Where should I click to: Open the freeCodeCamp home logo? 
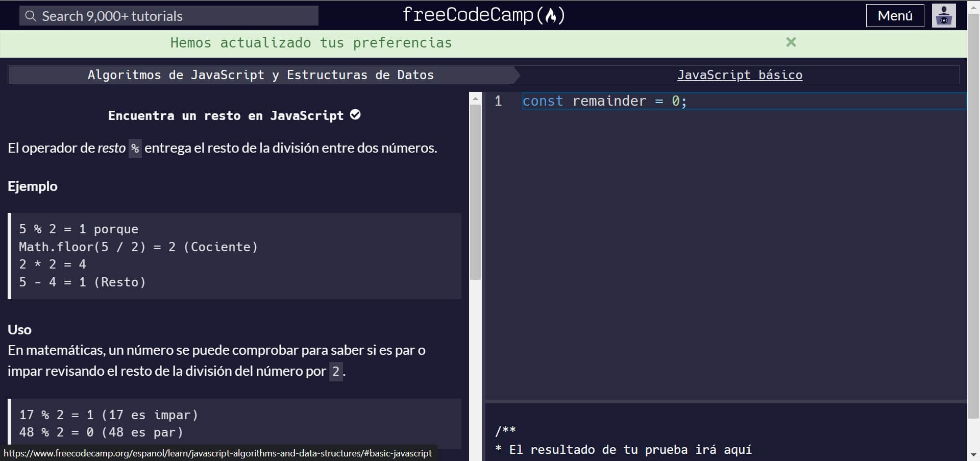click(484, 15)
